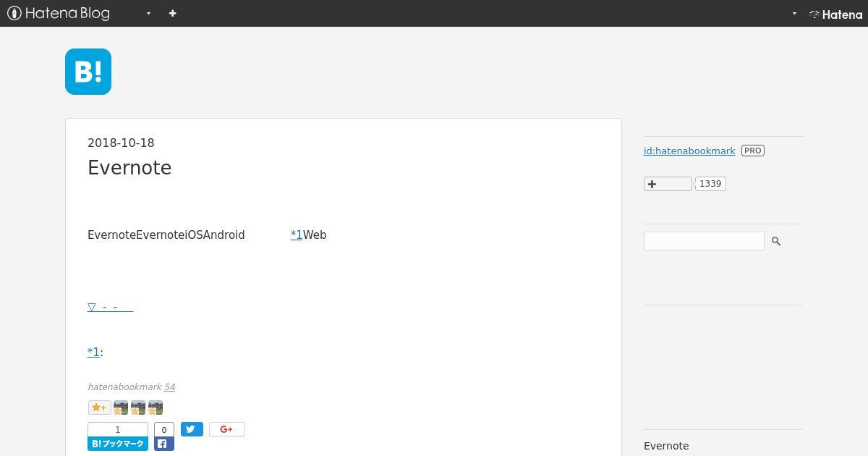Expand the dropdown arrow beside Hatena Blog
This screenshot has width=868, height=456.
[148, 13]
